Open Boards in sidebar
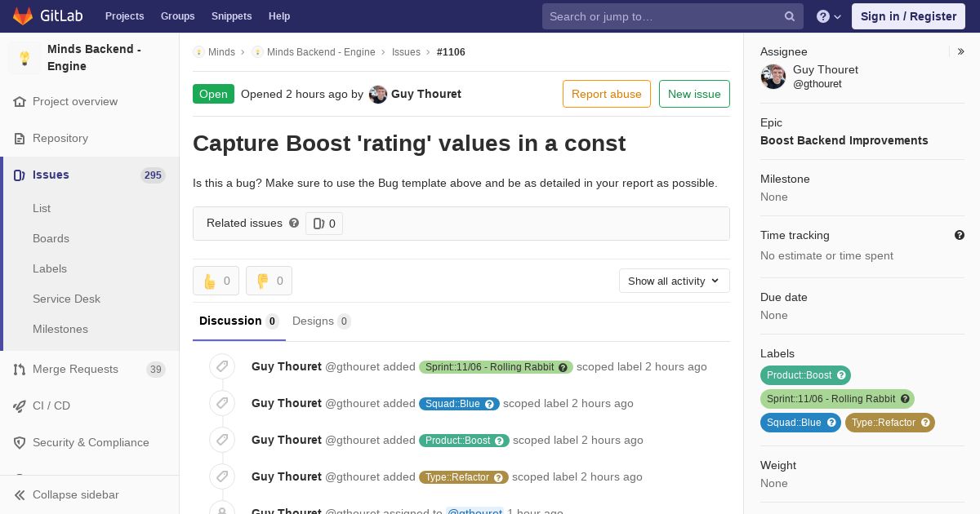This screenshot has width=980, height=514. (x=51, y=238)
